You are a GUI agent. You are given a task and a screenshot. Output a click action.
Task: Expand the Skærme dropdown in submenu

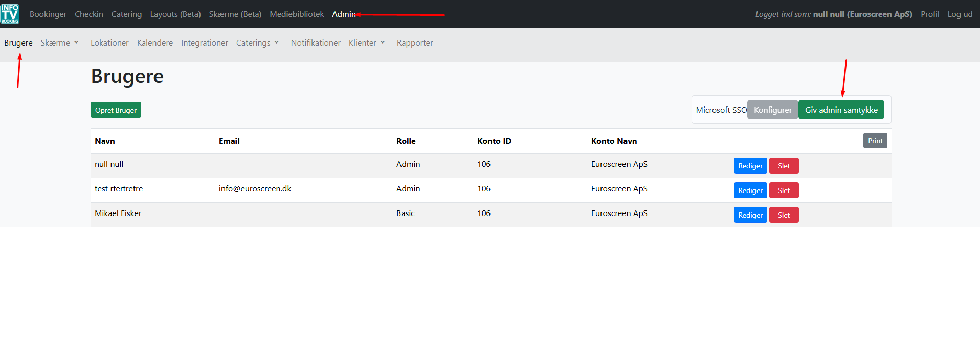(x=59, y=43)
